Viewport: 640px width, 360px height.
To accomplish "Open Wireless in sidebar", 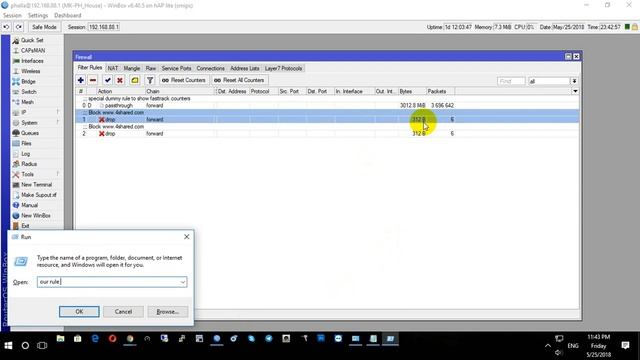I will [31, 71].
